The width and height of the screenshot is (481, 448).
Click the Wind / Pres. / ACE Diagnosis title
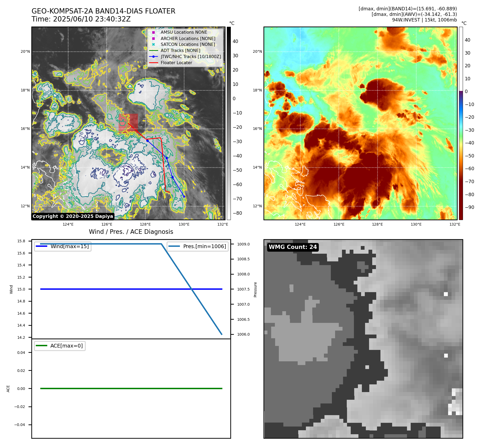(131, 232)
